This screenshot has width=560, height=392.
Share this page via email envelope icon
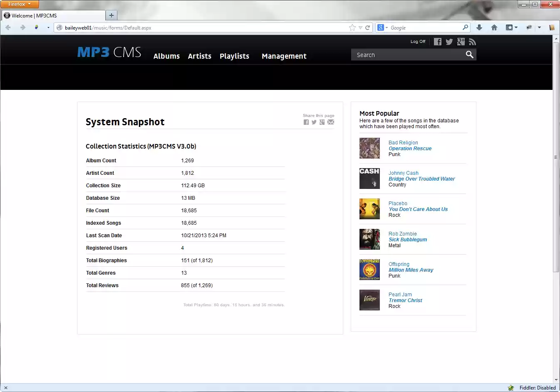331,122
